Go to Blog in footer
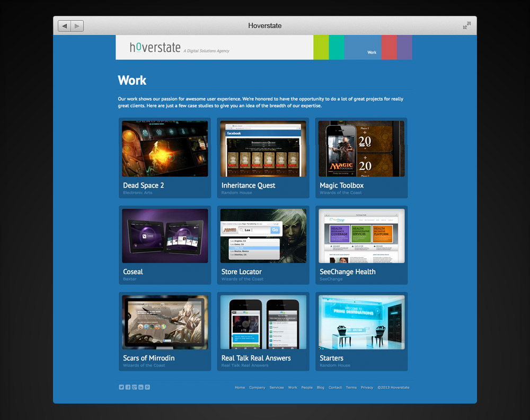This screenshot has width=530, height=420. (321, 388)
